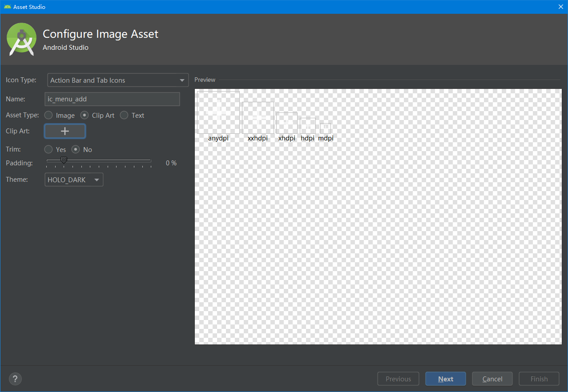Choose Text asset type radio button
This screenshot has height=392, width=568.
point(125,115)
